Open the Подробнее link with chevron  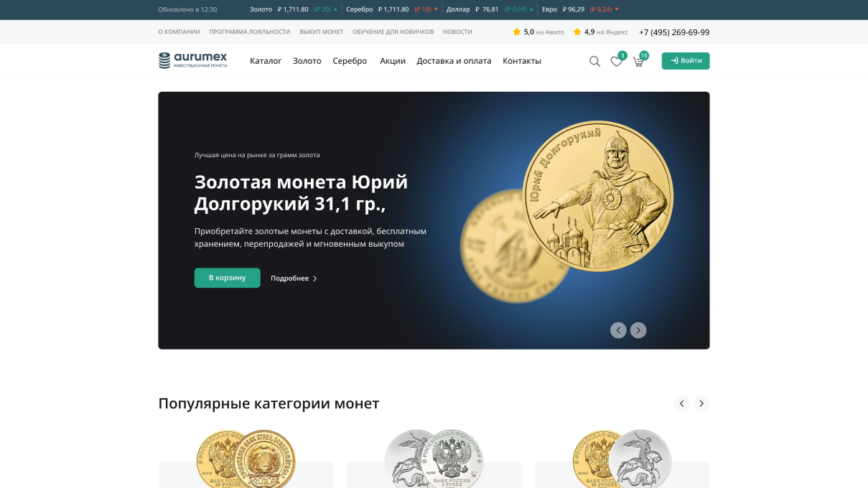coord(294,278)
